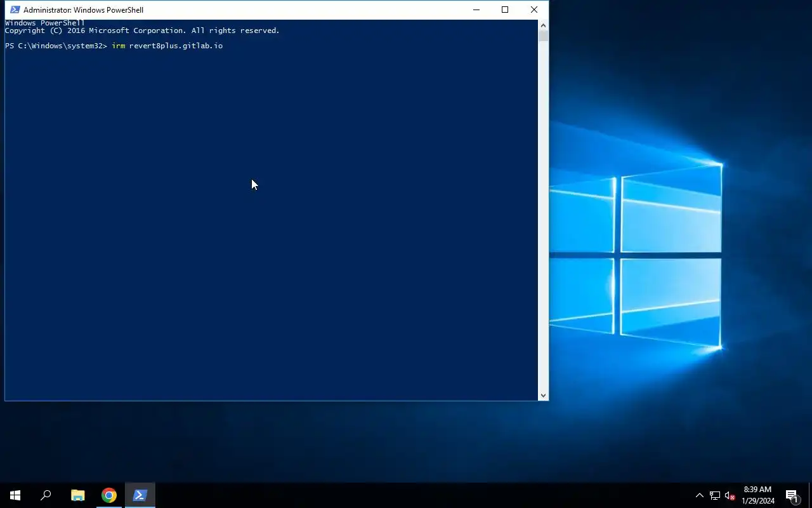Open Google Chrome from taskbar
This screenshot has height=508, width=812.
[x=109, y=495]
